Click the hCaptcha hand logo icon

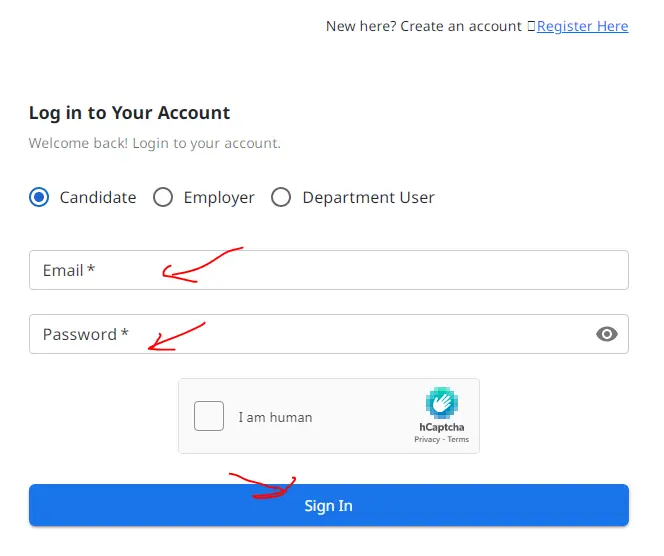click(x=442, y=403)
